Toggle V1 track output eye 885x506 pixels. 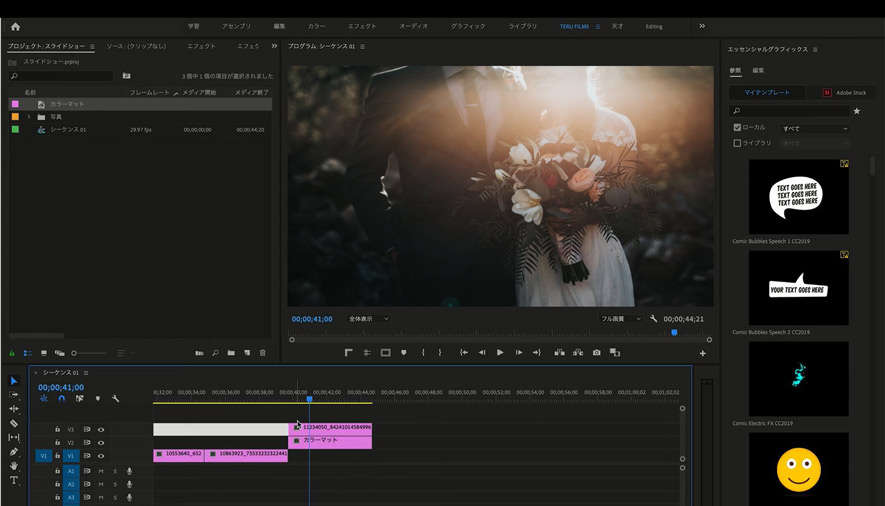101,456
